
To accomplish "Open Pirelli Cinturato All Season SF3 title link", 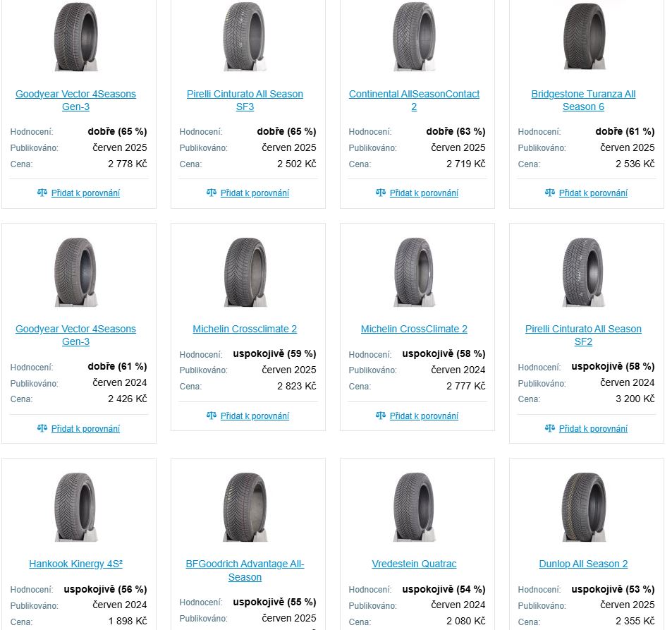I will [245, 100].
